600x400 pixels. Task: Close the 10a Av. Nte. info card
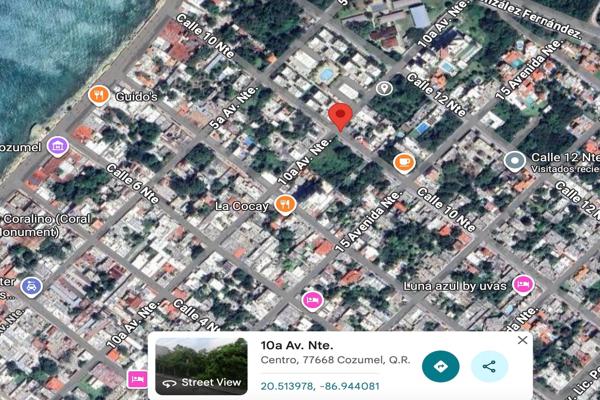522,340
